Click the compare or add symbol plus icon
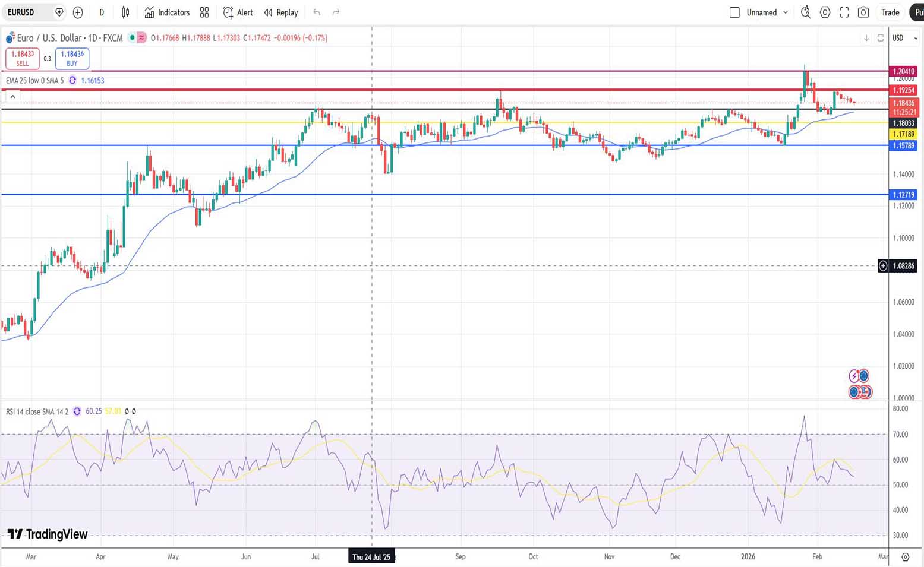The height and width of the screenshot is (567, 924). [78, 12]
